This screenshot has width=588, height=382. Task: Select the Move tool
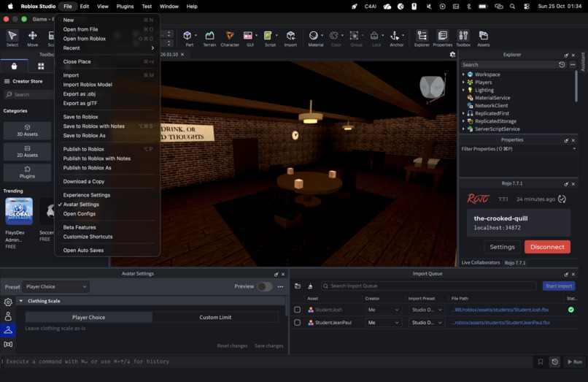(x=33, y=38)
